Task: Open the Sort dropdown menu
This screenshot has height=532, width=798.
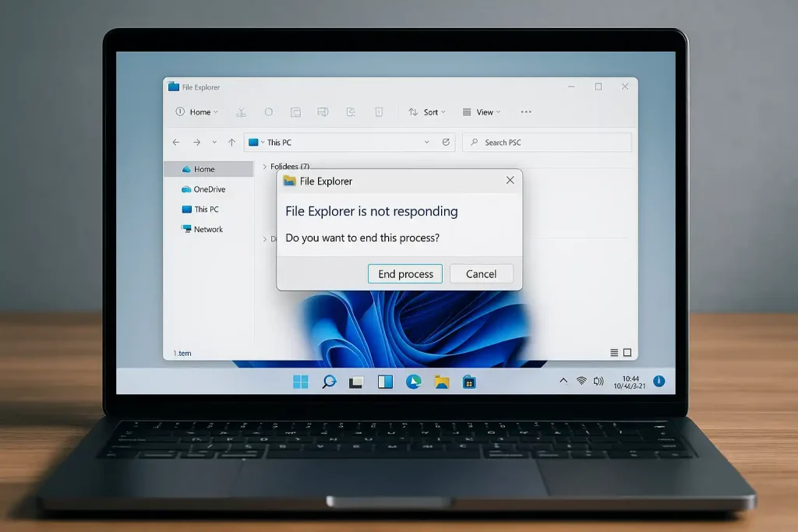Action: [x=427, y=111]
